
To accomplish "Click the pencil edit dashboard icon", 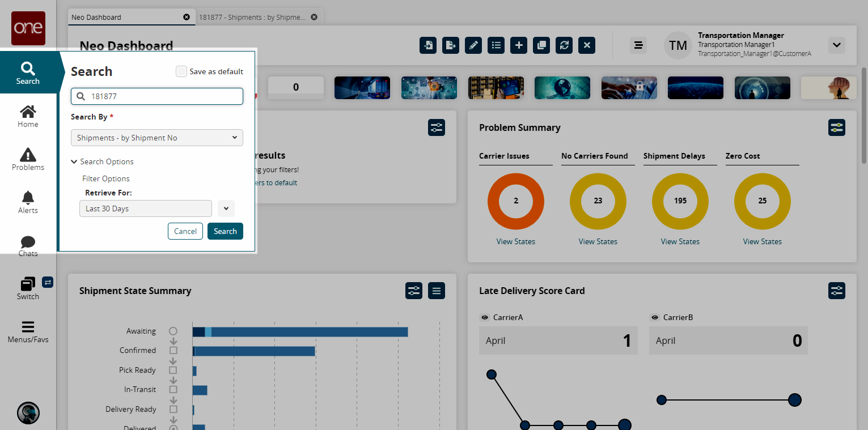I will (x=473, y=45).
